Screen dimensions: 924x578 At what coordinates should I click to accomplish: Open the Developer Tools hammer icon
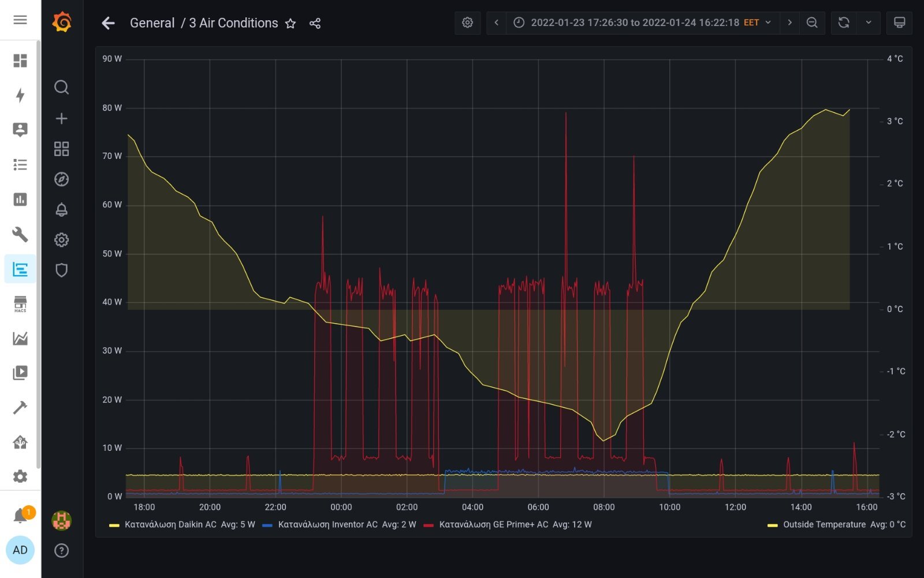click(x=20, y=407)
